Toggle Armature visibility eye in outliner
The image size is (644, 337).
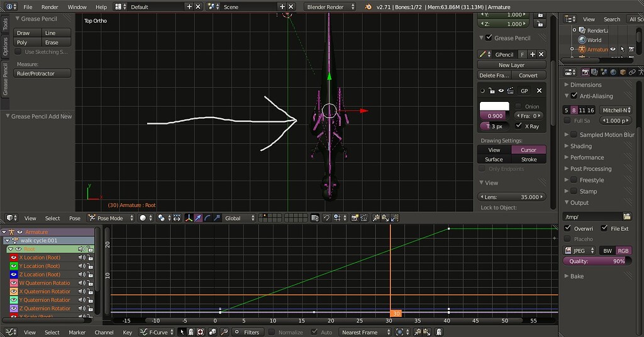pyautogui.click(x=613, y=49)
